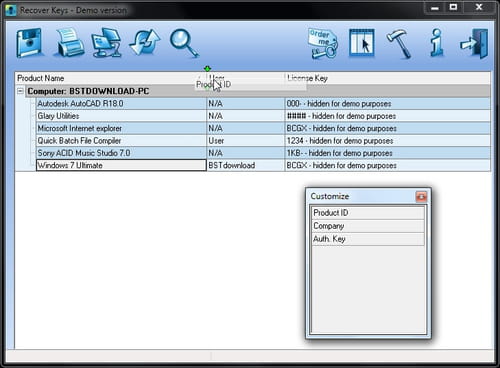Image resolution: width=500 pixels, height=368 pixels.
Task: Click the 'User' cell for Quick Batch
Action: 246,141
